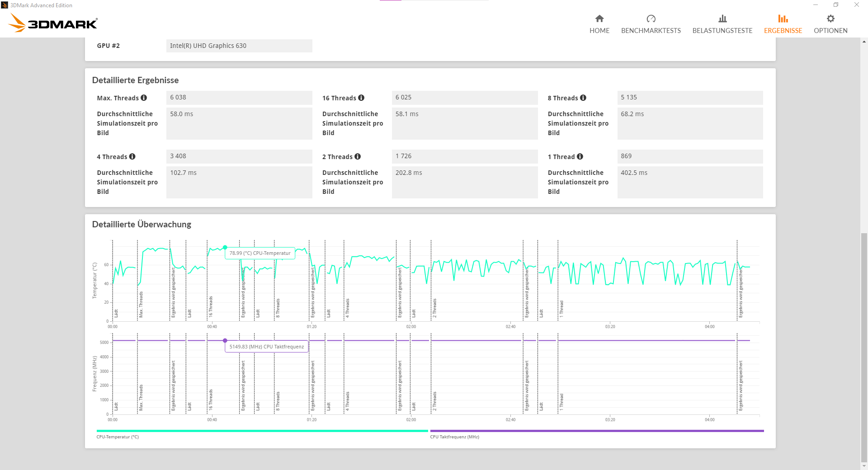This screenshot has width=868, height=470.
Task: Click the 3DMark logo
Action: click(x=53, y=23)
